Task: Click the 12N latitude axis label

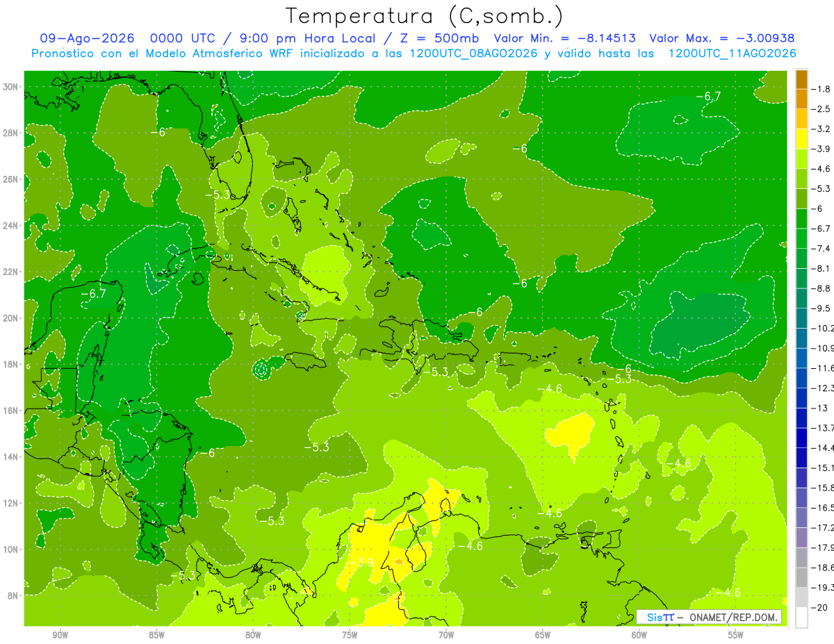Action: (11, 503)
